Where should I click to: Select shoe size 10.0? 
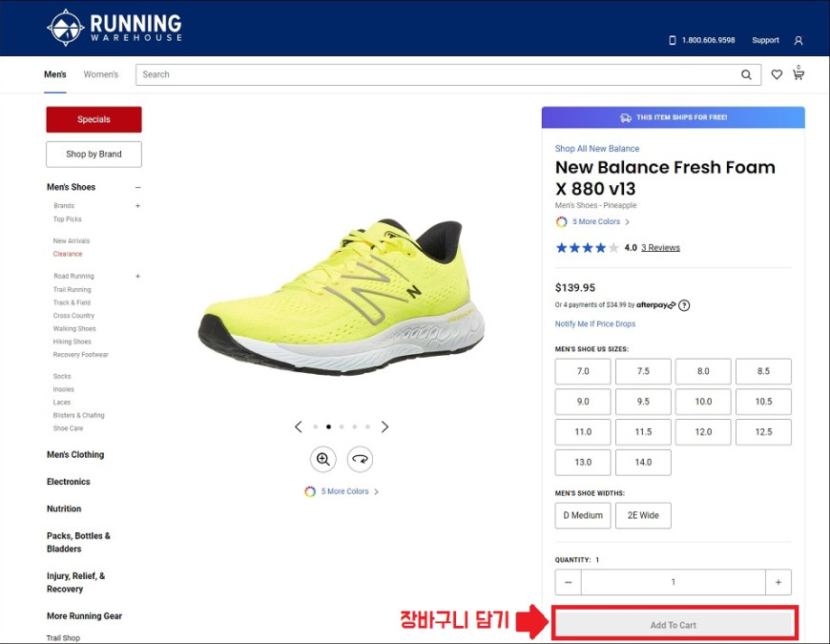point(703,402)
